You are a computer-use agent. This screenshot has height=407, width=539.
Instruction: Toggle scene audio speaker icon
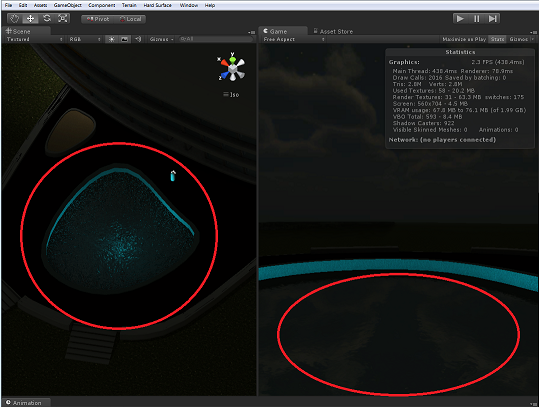[138, 39]
